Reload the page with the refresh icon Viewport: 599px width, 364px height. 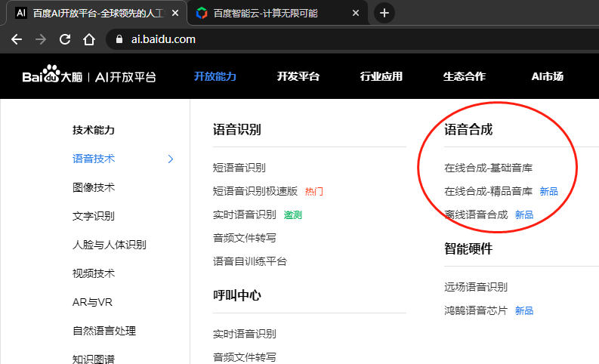pyautogui.click(x=65, y=39)
